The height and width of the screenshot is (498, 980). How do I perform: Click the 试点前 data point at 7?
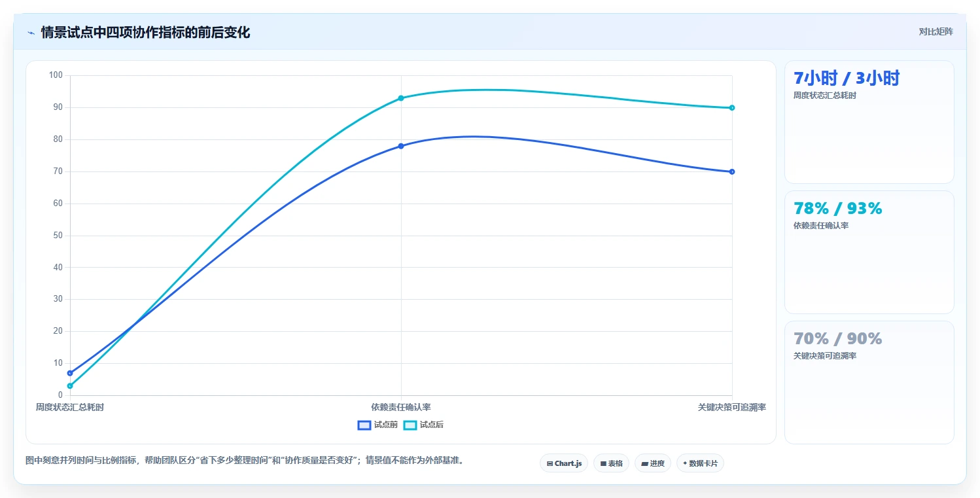tap(70, 373)
